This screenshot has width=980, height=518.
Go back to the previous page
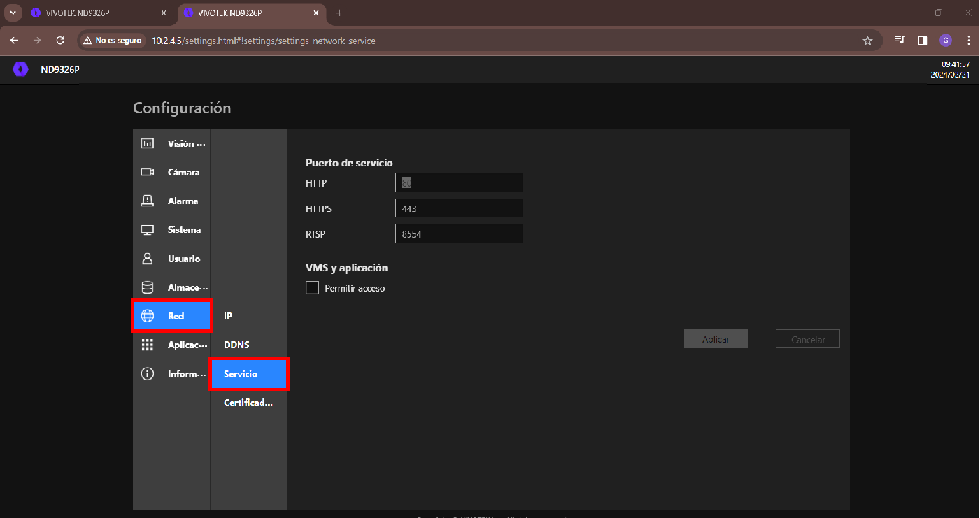pos(14,41)
